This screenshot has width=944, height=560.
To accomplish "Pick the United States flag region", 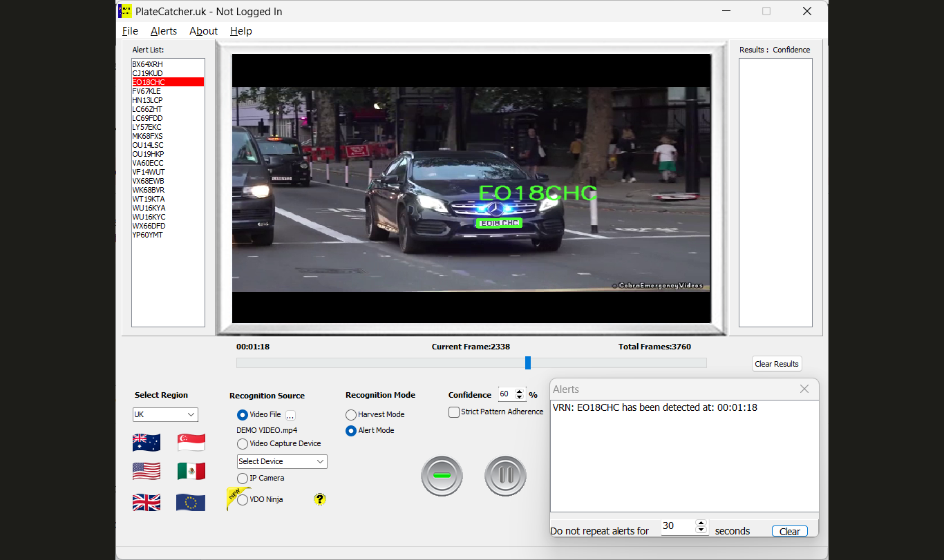I will (x=146, y=472).
